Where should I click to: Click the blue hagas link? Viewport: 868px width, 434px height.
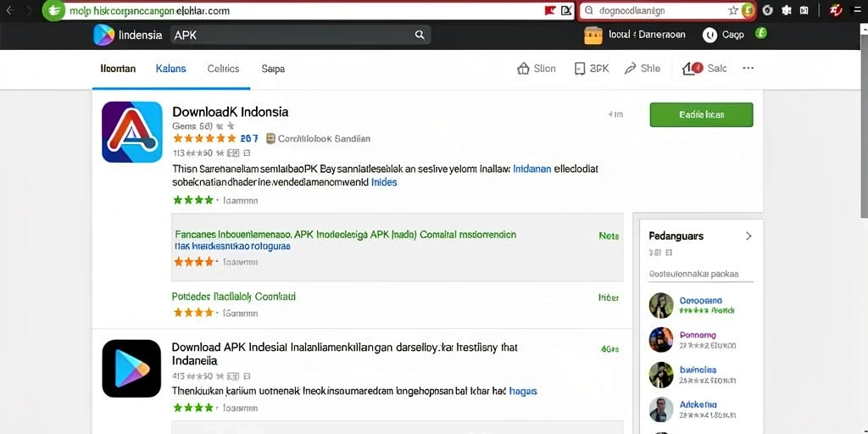(x=523, y=391)
